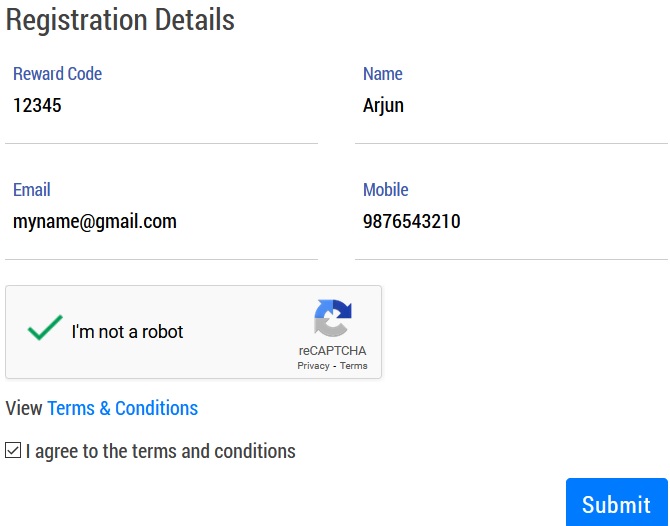Click the Mobile number input field

pyautogui.click(x=510, y=222)
